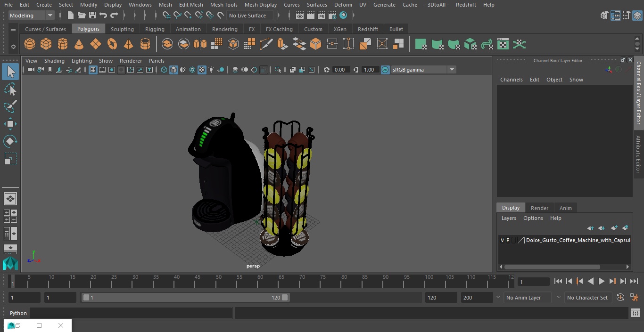Switch to the Sculpting shelf tab

point(122,29)
